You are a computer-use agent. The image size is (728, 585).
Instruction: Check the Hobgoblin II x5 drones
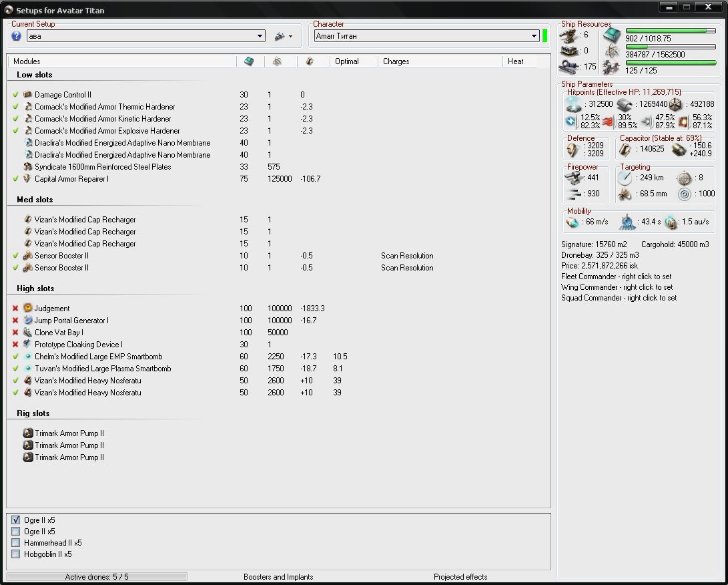(16, 554)
